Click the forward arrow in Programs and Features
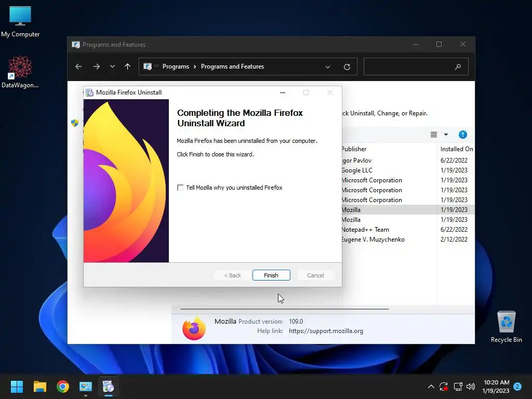 click(x=96, y=66)
